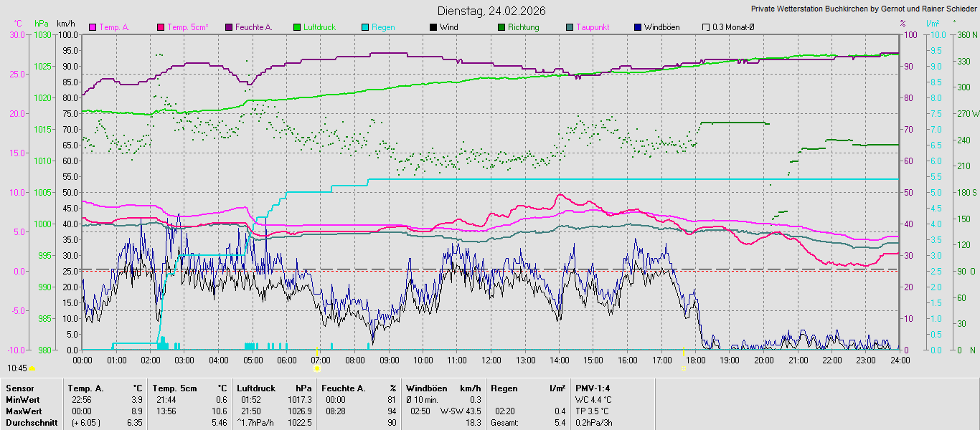Click the yellow marker next to 10:45
Viewport: 980px width, 430px height.
32,368
